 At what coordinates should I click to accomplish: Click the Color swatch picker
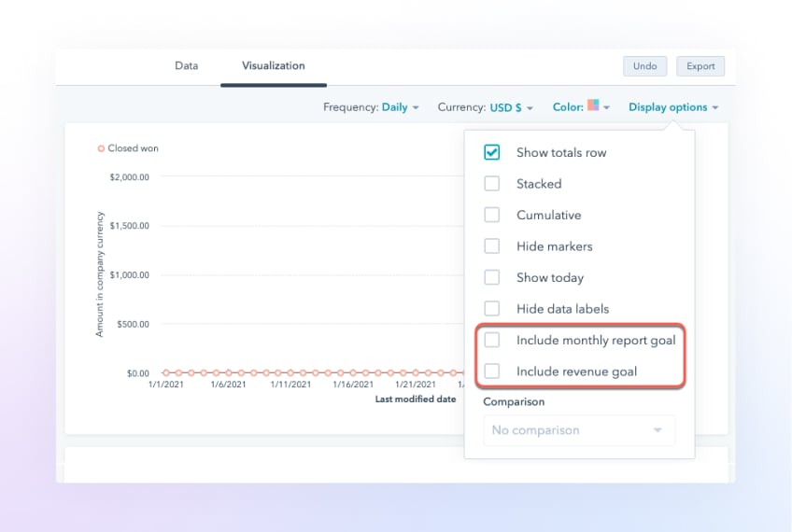tap(592, 106)
